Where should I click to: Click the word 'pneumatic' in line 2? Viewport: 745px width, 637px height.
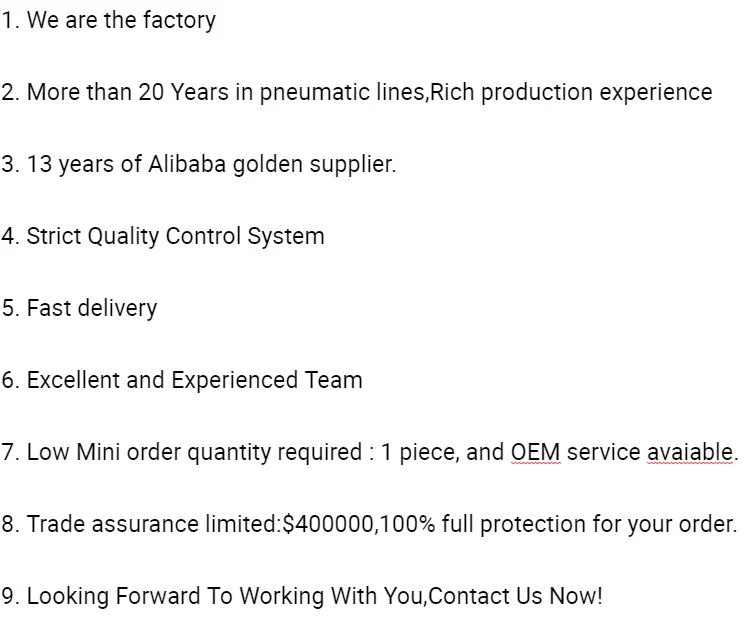click(x=314, y=93)
